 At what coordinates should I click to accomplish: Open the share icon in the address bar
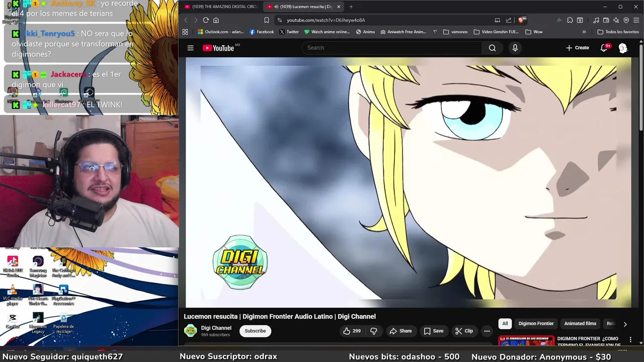tap(509, 20)
